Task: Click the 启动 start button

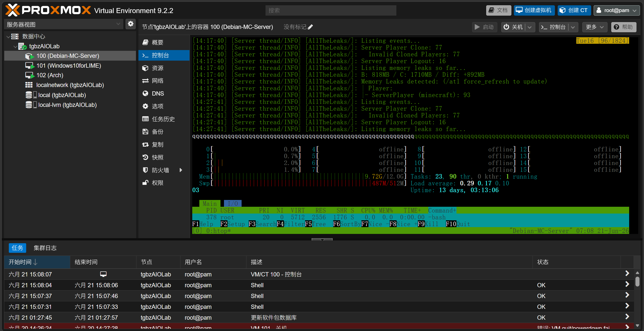Action: 484,27
